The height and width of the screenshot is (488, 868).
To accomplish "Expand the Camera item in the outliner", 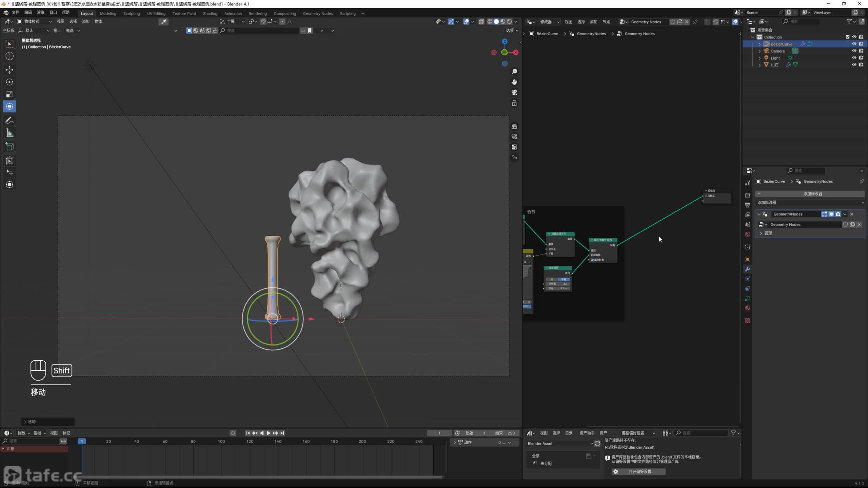I will point(759,51).
